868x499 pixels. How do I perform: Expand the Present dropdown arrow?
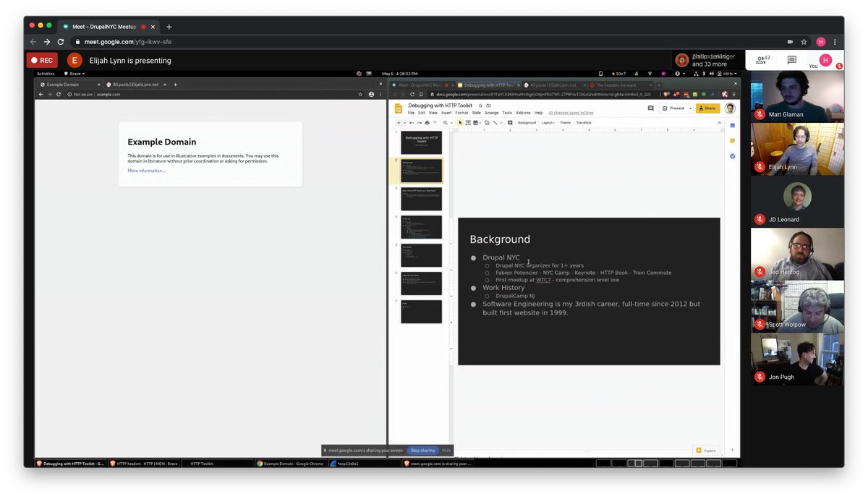[690, 108]
